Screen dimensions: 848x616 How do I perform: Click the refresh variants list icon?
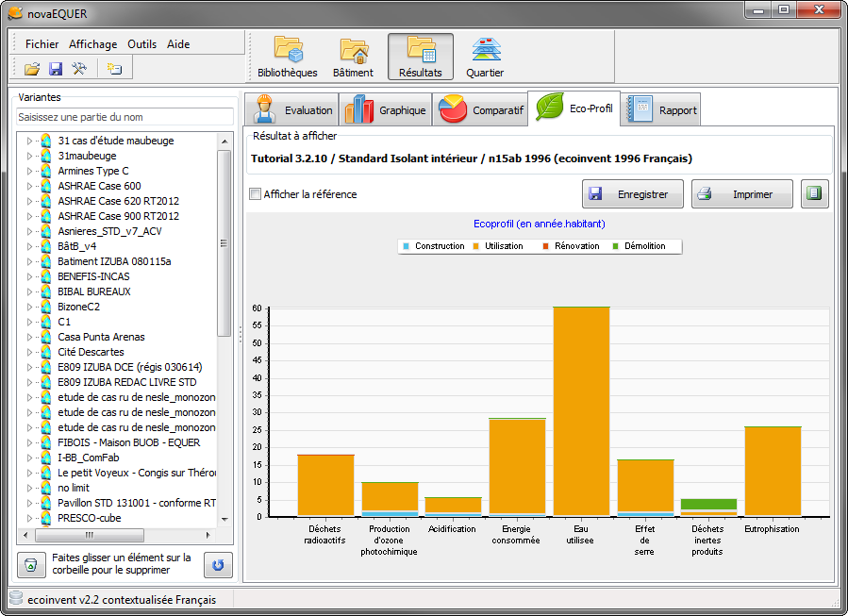(218, 565)
